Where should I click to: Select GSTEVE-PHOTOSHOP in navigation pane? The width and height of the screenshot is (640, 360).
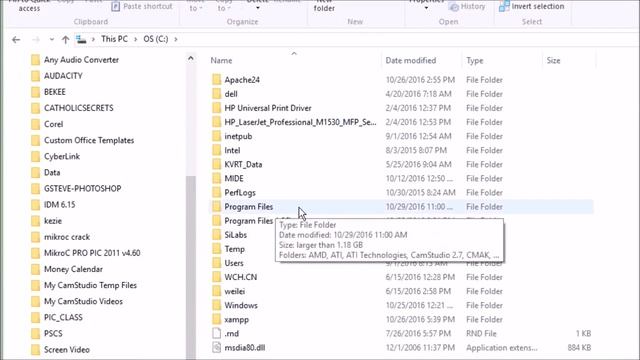pos(82,189)
